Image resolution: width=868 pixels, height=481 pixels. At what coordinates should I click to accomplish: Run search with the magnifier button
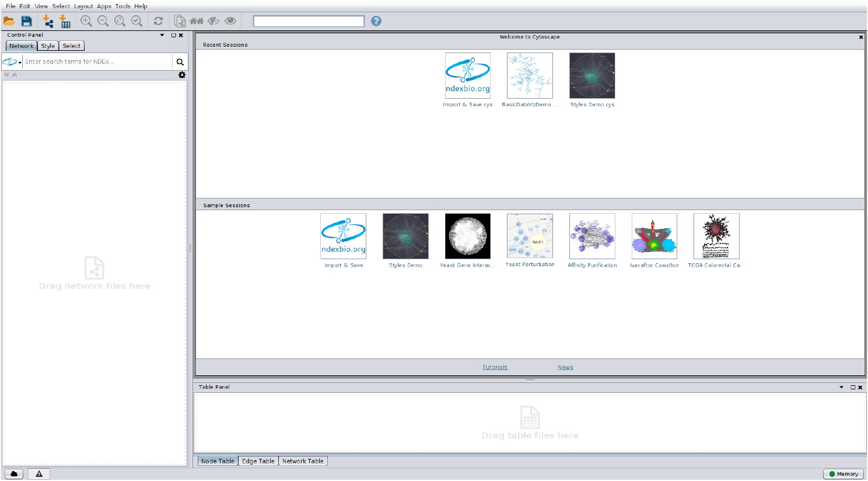[180, 62]
